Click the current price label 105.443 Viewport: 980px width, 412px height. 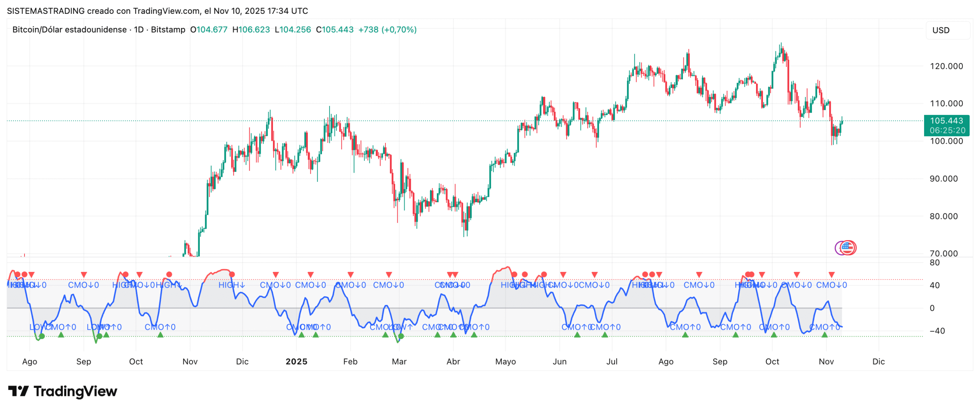(946, 121)
